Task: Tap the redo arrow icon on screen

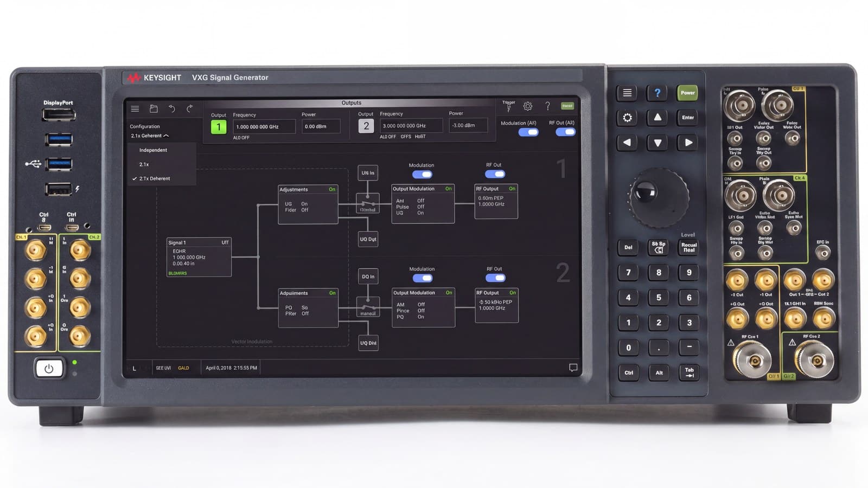Action: point(189,108)
